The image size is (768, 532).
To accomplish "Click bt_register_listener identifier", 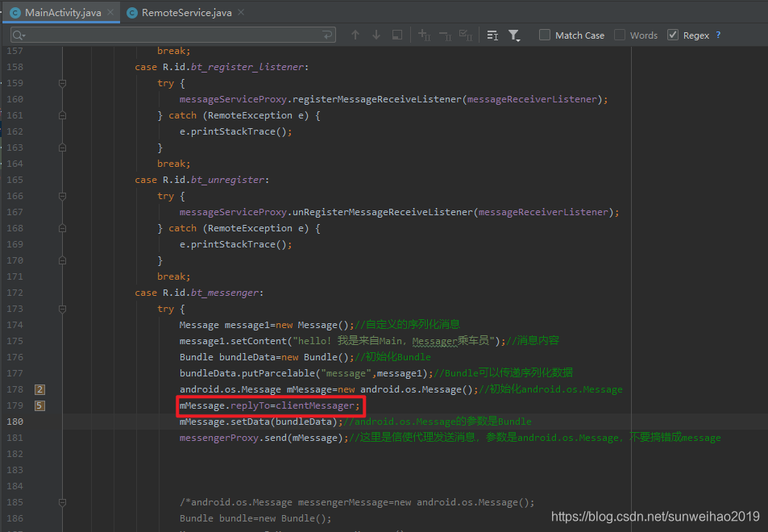I will click(247, 67).
